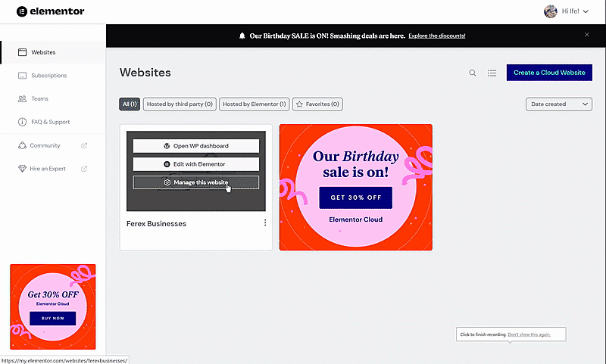Click the star icon in the Favorites filter

point(299,104)
